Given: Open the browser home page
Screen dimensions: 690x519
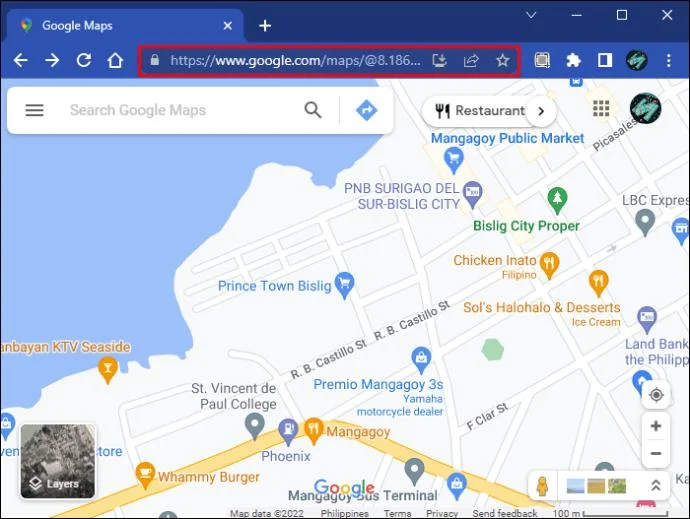Looking at the screenshot, I should pyautogui.click(x=115, y=60).
